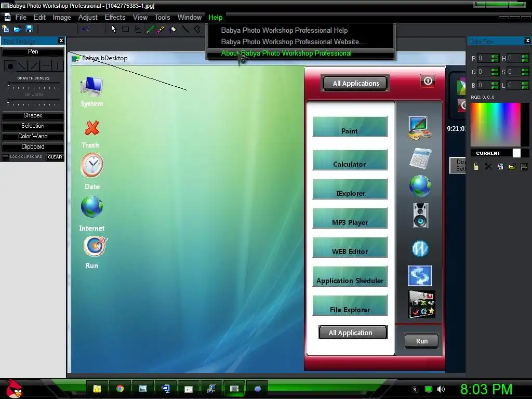Screen dimensions: 532x399
Task: Choose the backslash diagonal pen tip
Action: pos(22,66)
